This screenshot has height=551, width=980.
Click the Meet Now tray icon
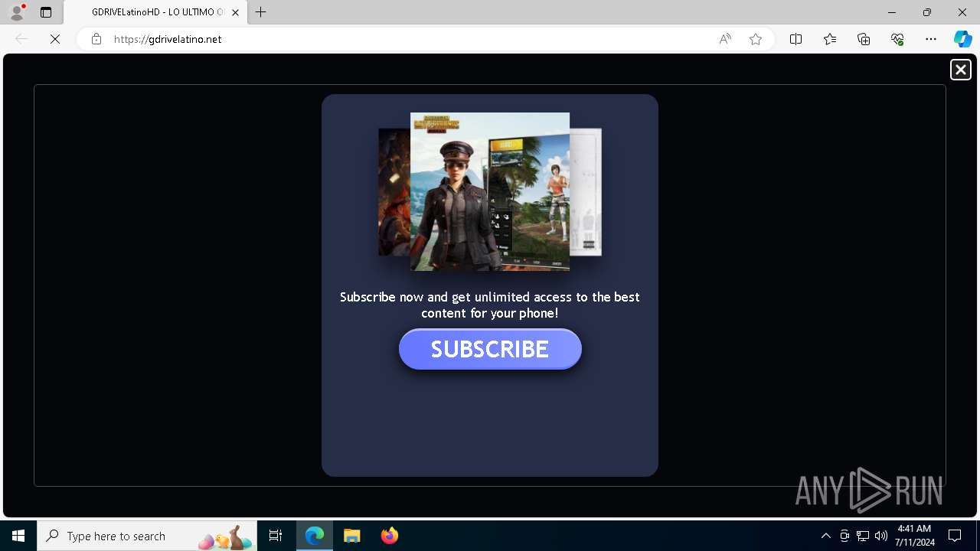pos(844,536)
